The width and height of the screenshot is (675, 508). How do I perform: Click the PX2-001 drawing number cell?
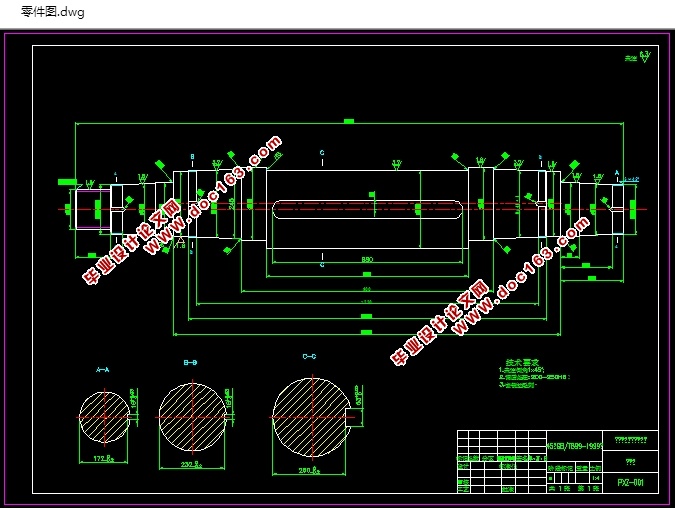pyautogui.click(x=630, y=483)
